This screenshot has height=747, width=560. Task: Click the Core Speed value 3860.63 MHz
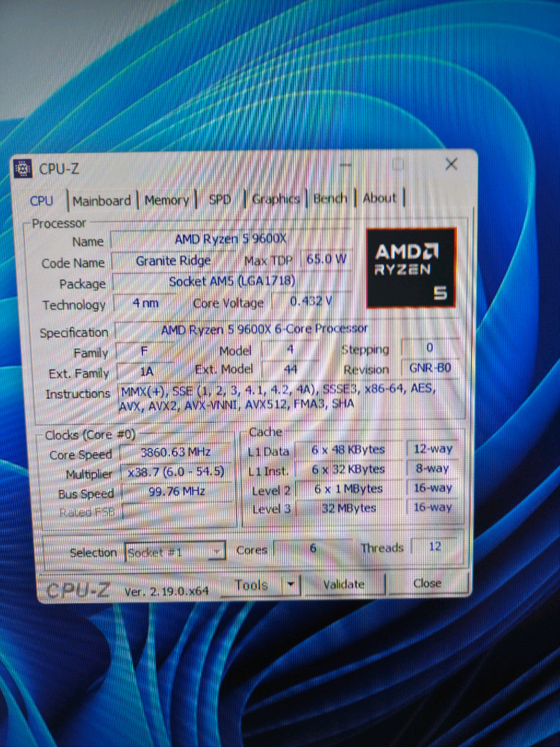(x=176, y=452)
